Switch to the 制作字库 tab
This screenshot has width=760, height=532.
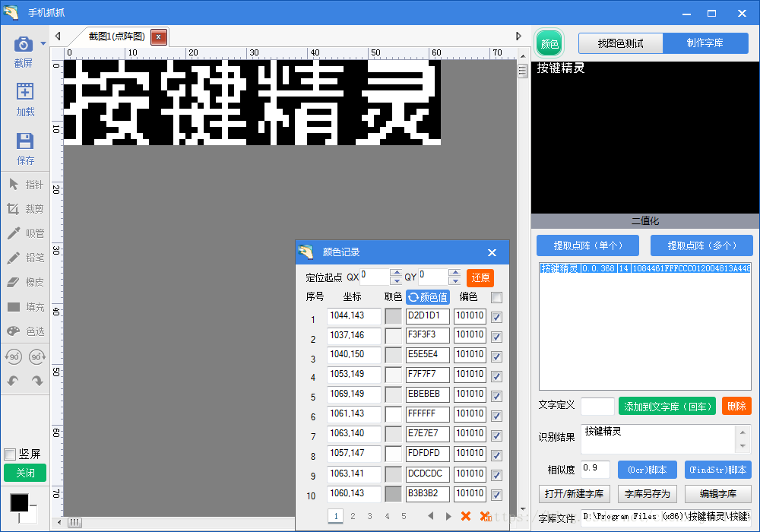[705, 43]
